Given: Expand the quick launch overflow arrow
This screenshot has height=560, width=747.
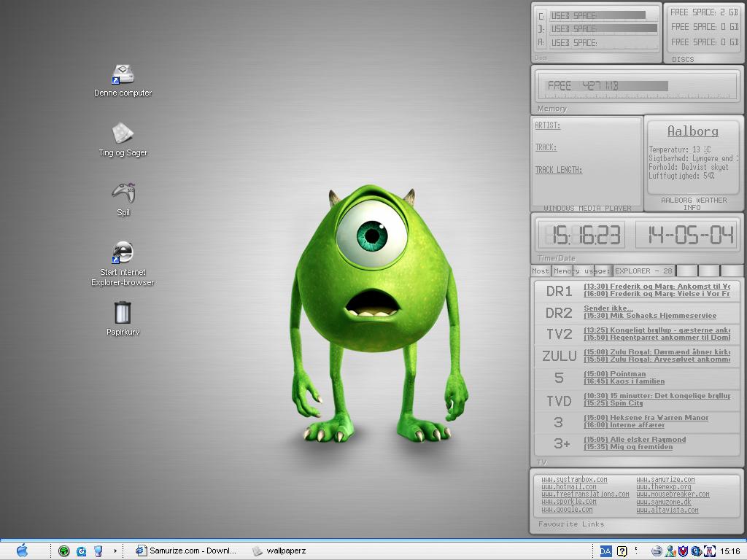Looking at the screenshot, I should [x=115, y=551].
